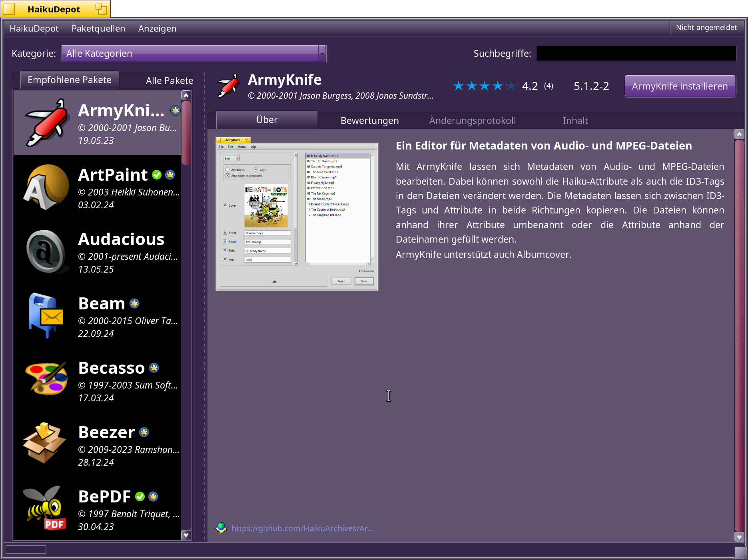
Task: Select the Becasso palette icon
Action: pyautogui.click(x=46, y=379)
